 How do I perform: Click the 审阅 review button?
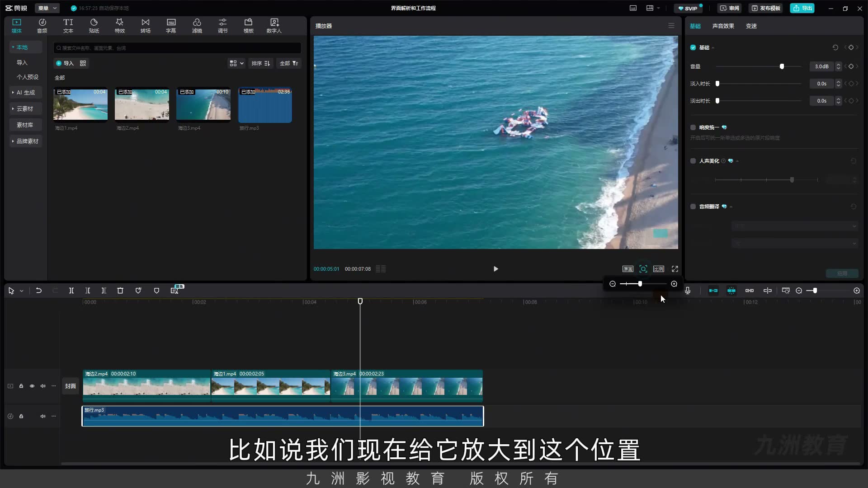(x=729, y=8)
